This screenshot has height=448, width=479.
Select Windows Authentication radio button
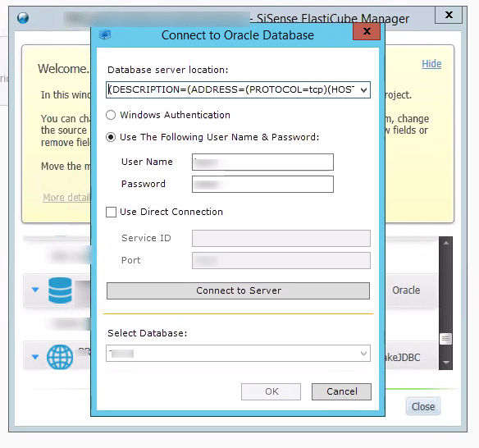111,115
